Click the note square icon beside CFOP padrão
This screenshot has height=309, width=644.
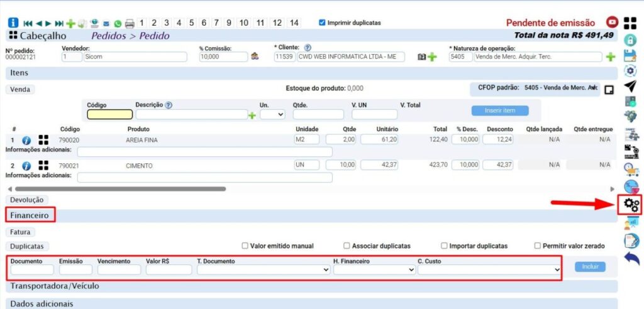pos(609,90)
